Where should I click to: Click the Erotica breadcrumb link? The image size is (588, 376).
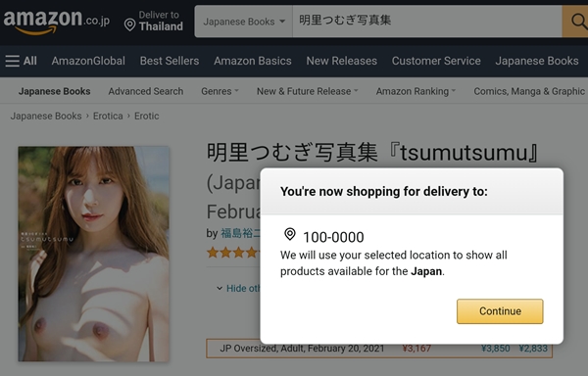(x=108, y=117)
